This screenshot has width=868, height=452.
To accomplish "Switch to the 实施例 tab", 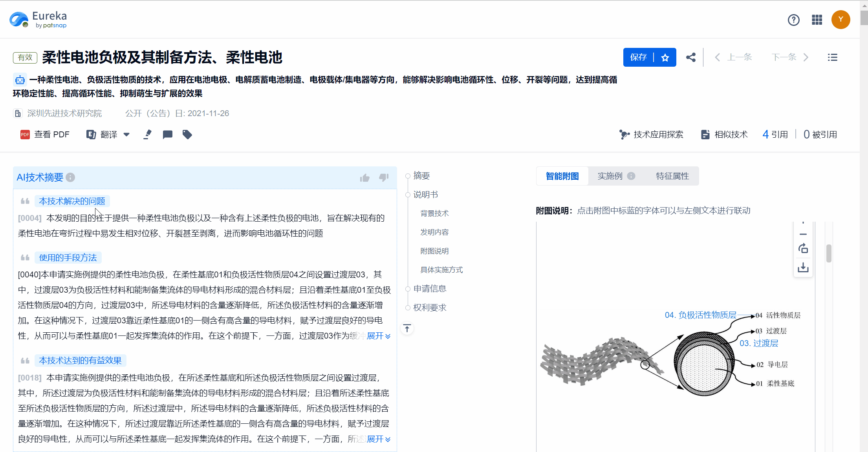I will pos(610,176).
